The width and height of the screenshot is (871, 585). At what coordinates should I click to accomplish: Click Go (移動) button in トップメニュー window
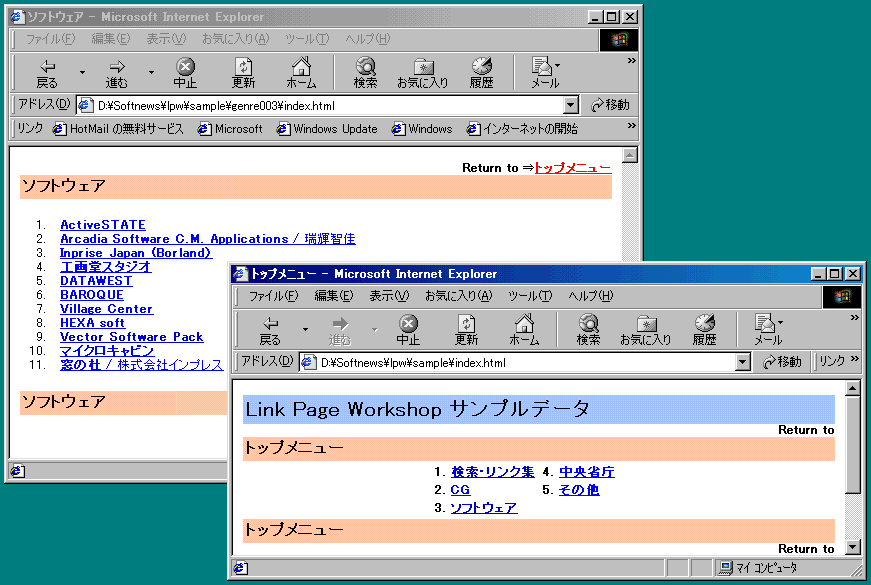[782, 362]
